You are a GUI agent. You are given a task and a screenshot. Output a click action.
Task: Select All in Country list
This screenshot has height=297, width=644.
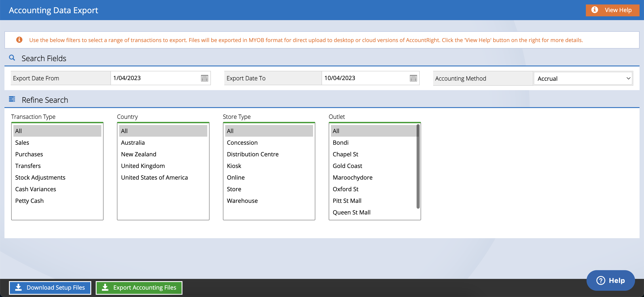click(x=163, y=131)
